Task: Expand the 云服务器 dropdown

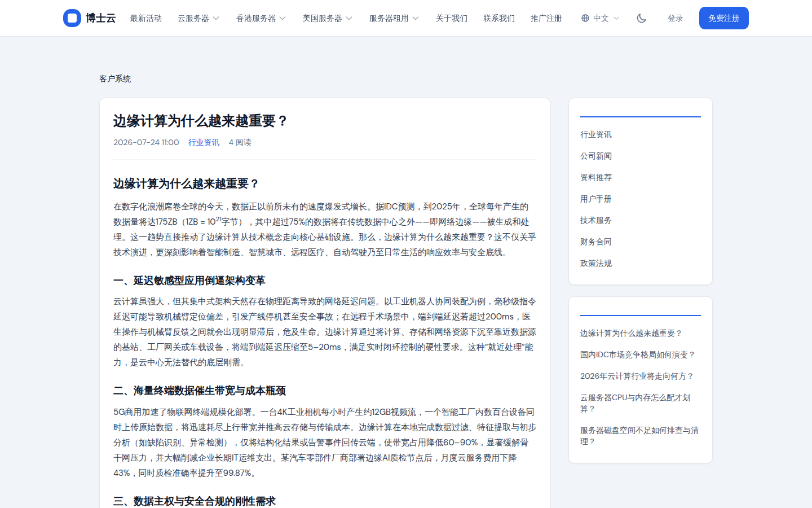Action: (198, 18)
